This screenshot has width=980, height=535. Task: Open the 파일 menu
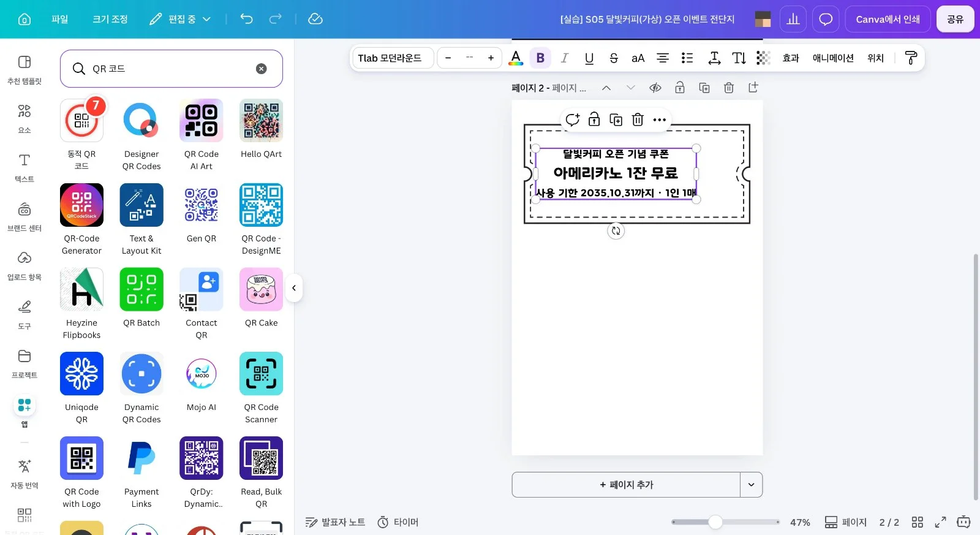[60, 19]
